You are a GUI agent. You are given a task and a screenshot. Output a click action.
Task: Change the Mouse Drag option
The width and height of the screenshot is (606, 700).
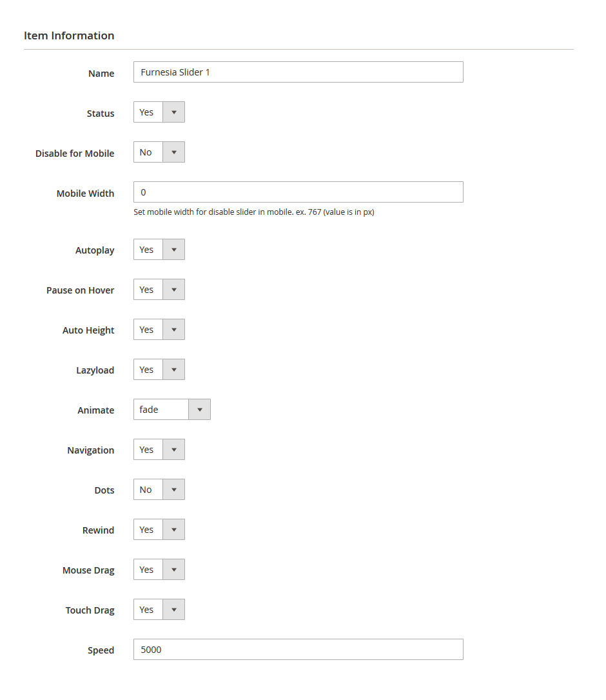(159, 570)
